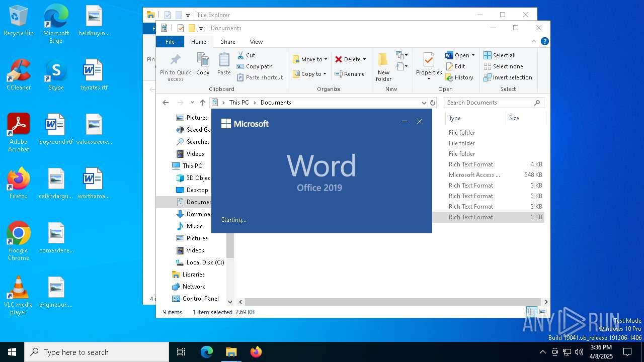The height and width of the screenshot is (362, 644).
Task: Open Task View on the taskbar
Action: click(181, 352)
